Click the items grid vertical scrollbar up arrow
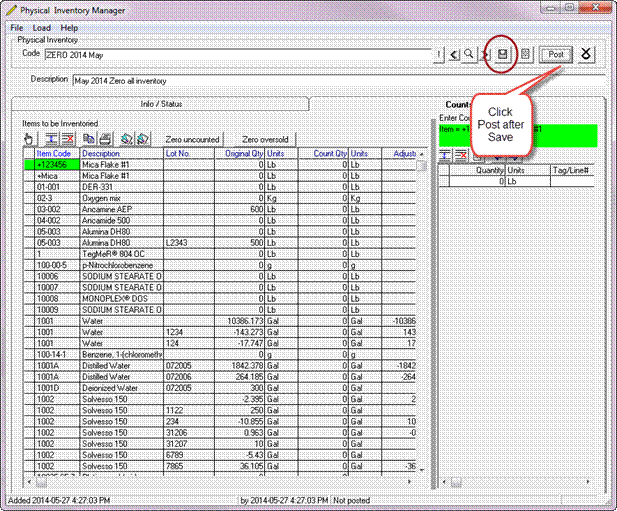The height and width of the screenshot is (511, 617). (421, 154)
